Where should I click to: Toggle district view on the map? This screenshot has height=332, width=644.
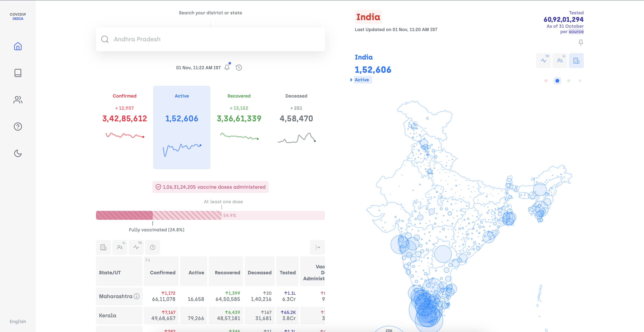coord(576,61)
